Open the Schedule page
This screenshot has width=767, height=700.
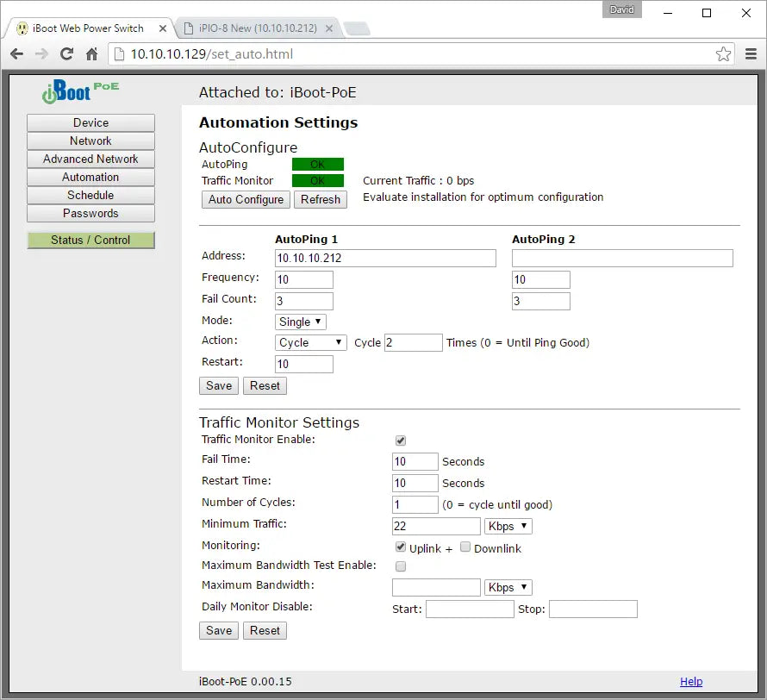click(x=91, y=195)
